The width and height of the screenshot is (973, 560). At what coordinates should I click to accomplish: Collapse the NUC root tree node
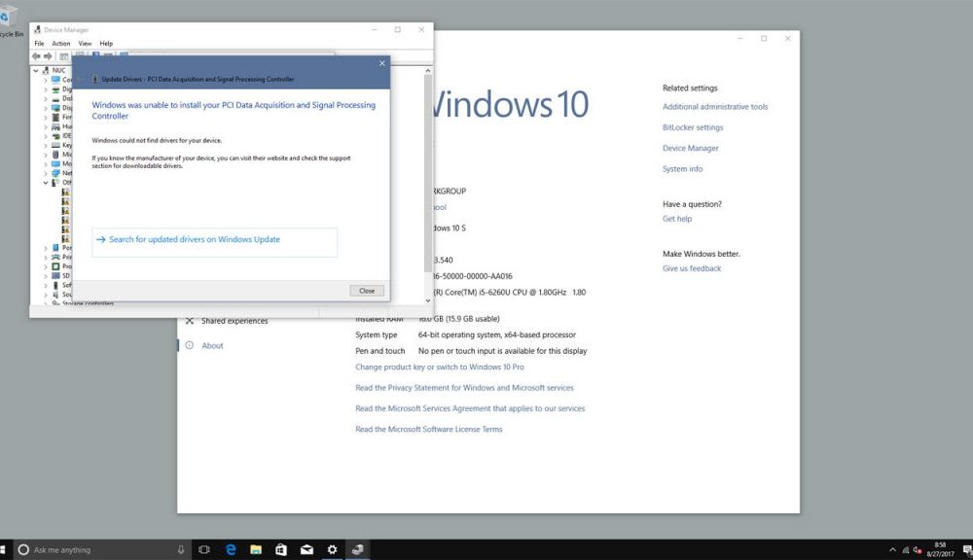pos(37,71)
